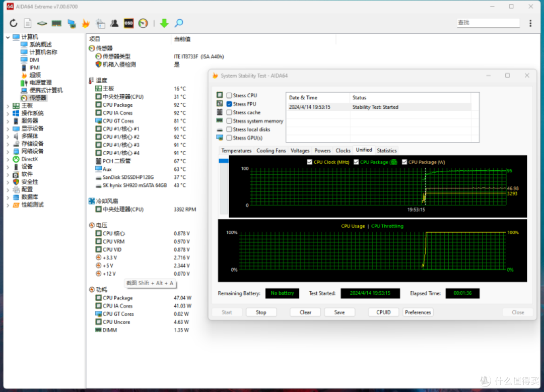This screenshot has width=544, height=392.
Task: Switch to the Temperatures tab
Action: [236, 151]
